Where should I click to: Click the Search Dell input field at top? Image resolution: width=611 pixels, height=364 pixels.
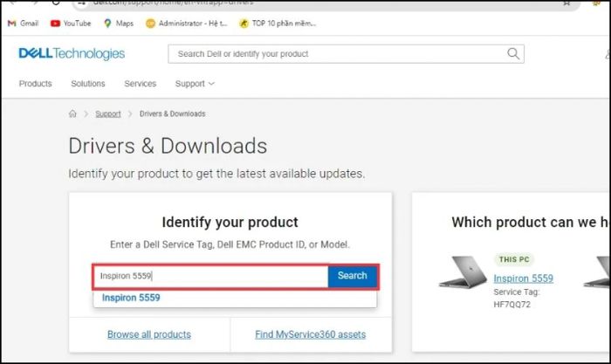pos(336,54)
